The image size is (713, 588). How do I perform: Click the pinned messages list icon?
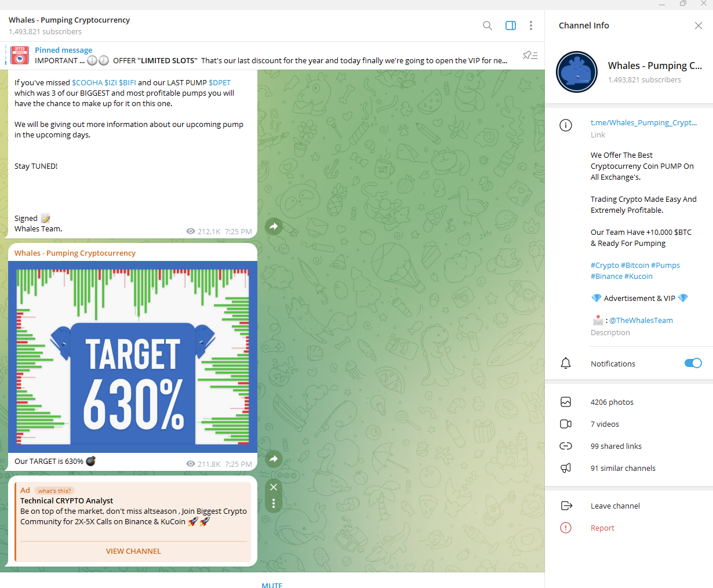coord(530,56)
